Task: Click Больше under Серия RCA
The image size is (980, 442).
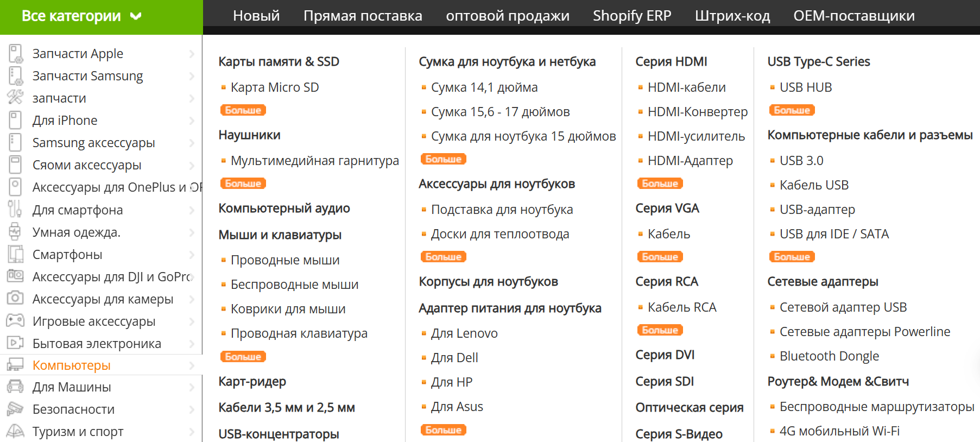Action: coord(660,330)
